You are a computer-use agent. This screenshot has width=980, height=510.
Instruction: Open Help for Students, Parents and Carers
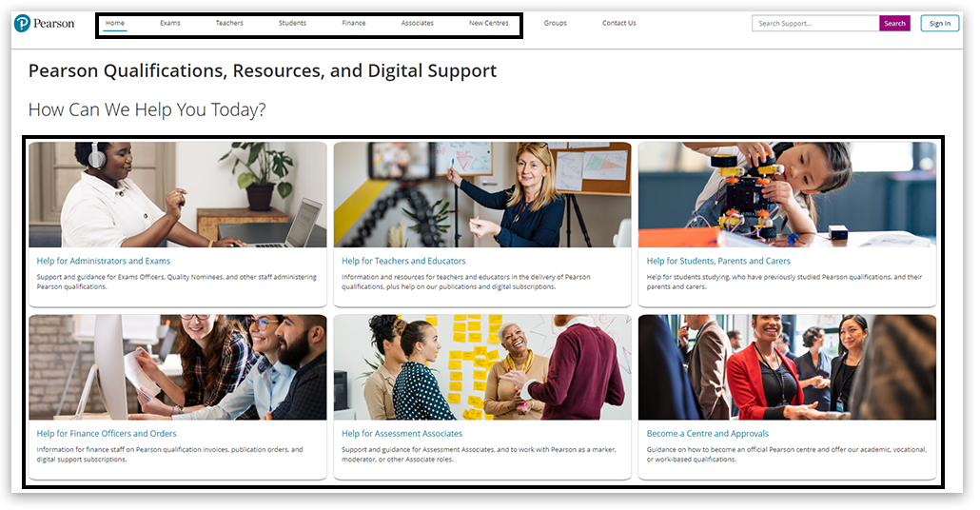718,262
